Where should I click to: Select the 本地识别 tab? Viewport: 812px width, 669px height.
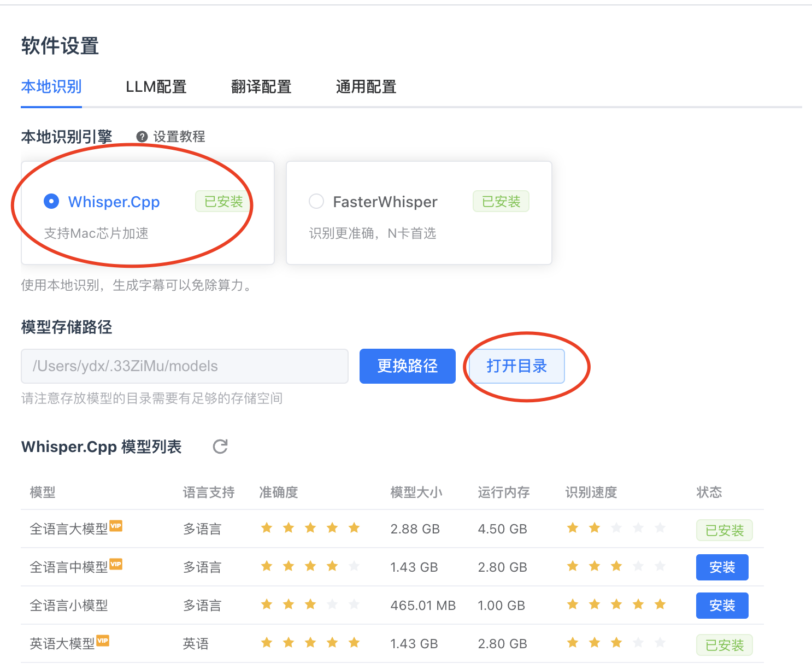pyautogui.click(x=51, y=87)
